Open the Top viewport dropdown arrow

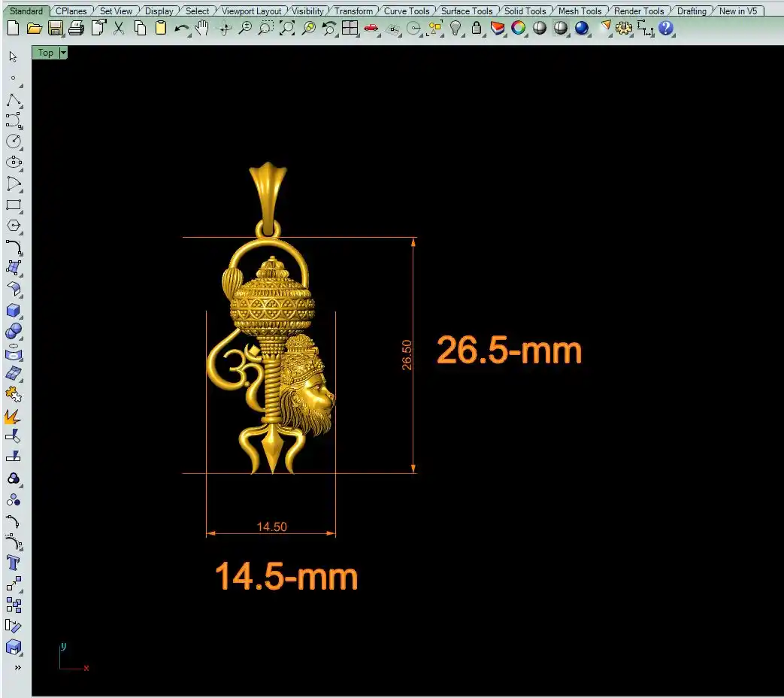62,53
